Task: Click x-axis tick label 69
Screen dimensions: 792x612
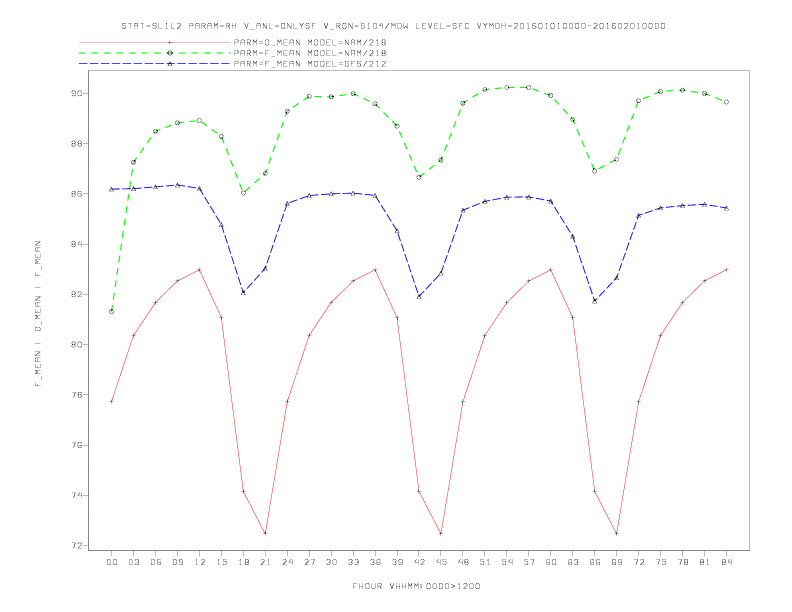Action: (617, 562)
